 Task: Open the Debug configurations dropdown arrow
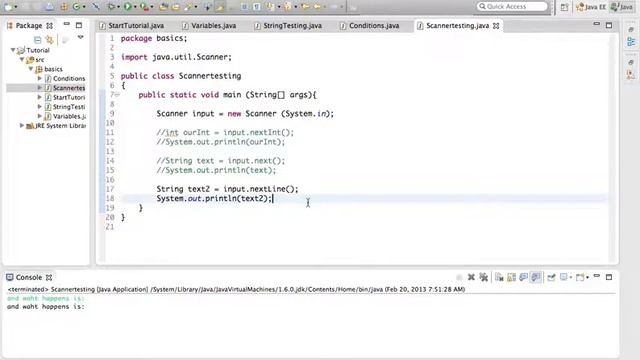coord(118,7)
